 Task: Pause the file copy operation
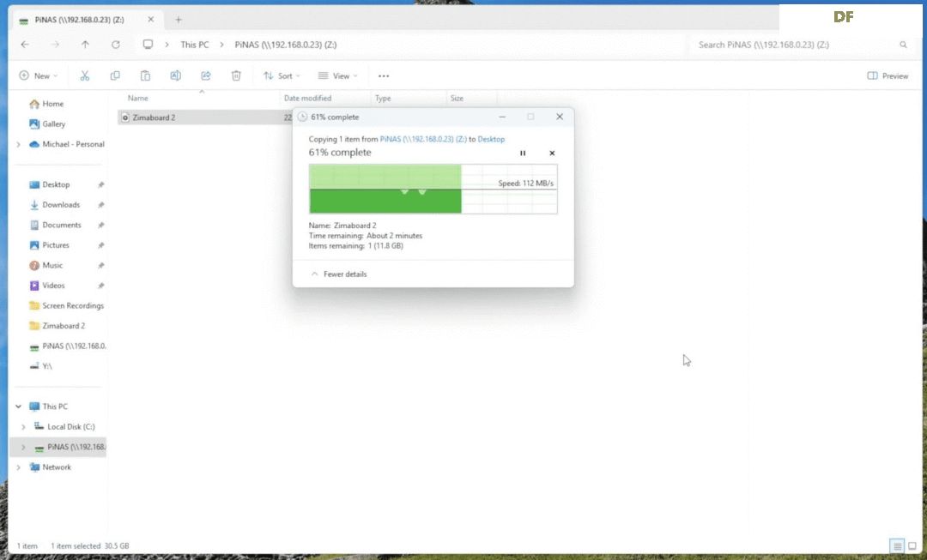tap(523, 153)
